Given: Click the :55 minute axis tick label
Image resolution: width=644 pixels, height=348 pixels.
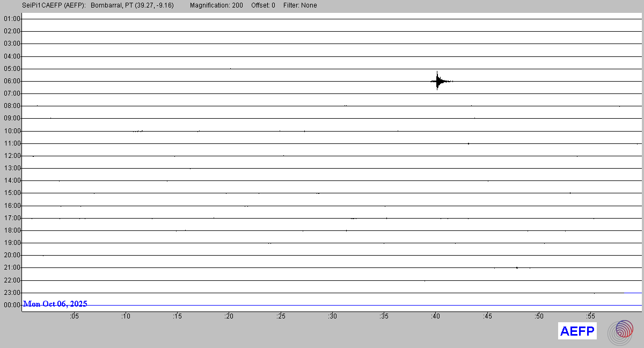Looking at the screenshot, I should point(590,316).
